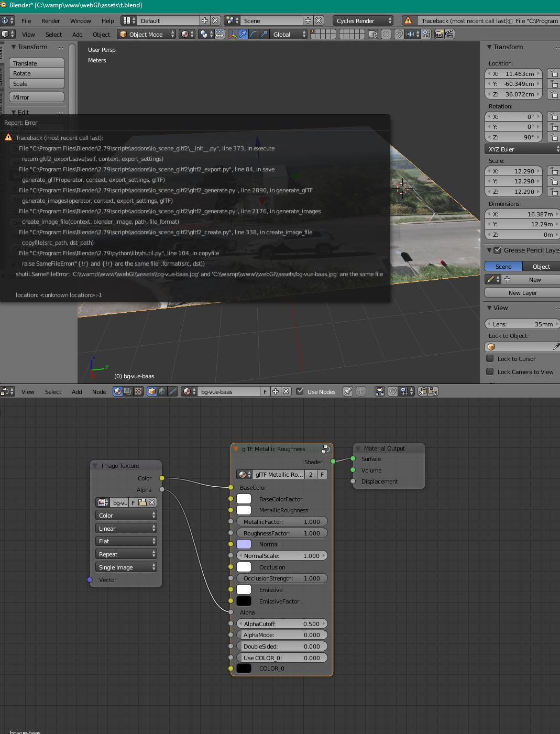The image size is (560, 734).
Task: Delete the Default screen layout
Action: [215, 20]
